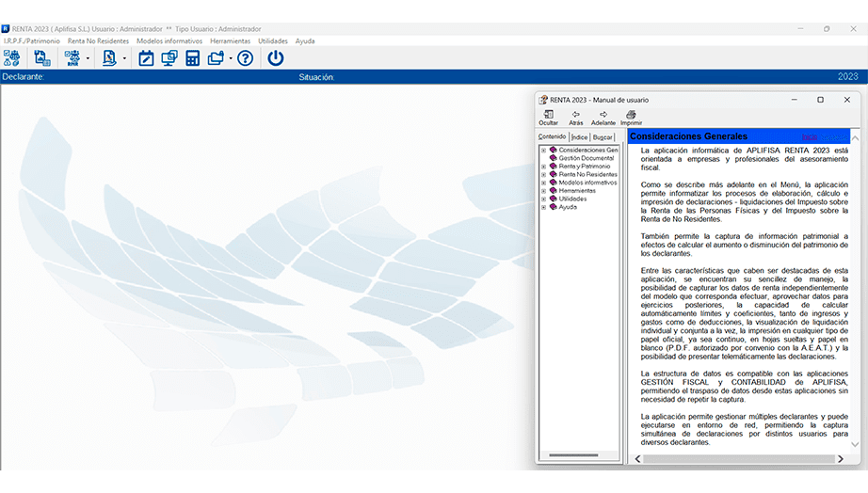Click the document signing toolbar icon
Viewport: 868px width, 493px height.
pos(109,58)
